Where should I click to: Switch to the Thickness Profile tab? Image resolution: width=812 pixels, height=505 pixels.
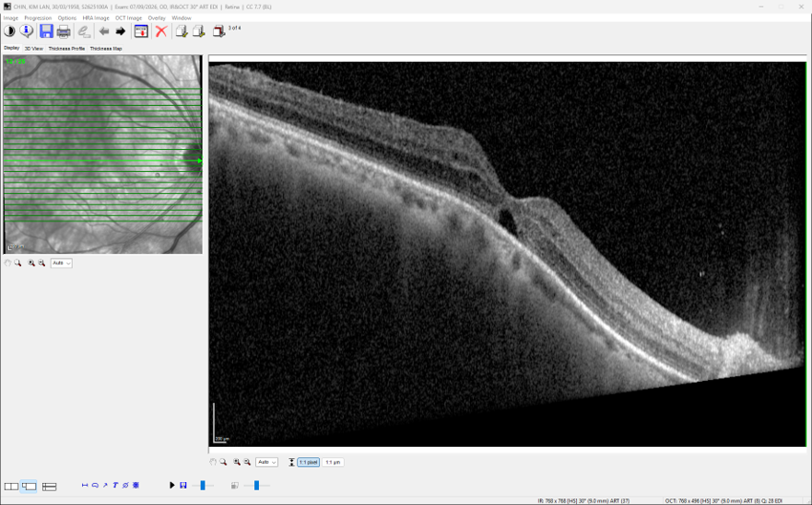(x=67, y=49)
